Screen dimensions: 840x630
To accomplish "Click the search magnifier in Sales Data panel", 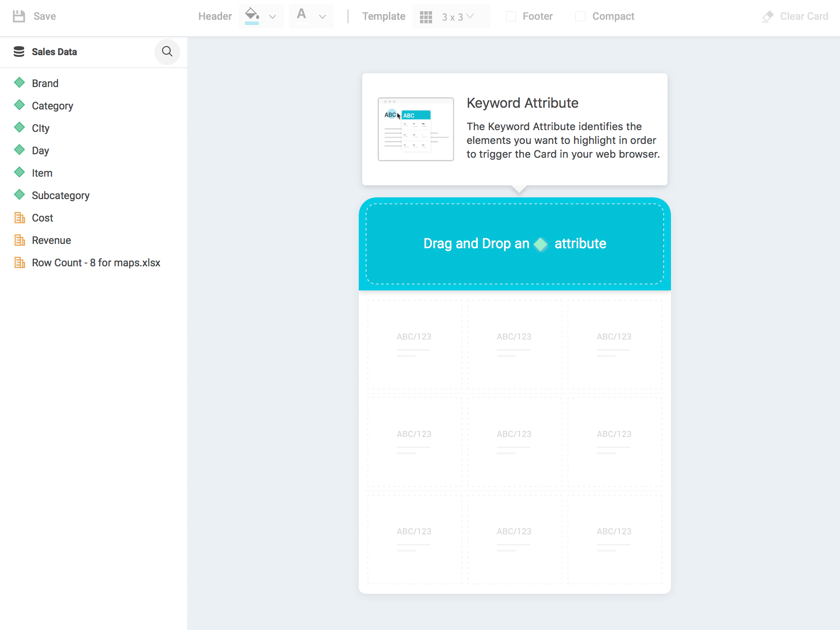I will (167, 52).
